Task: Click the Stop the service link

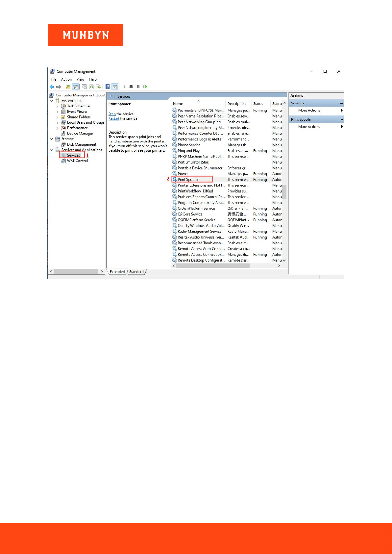Action: [x=112, y=114]
